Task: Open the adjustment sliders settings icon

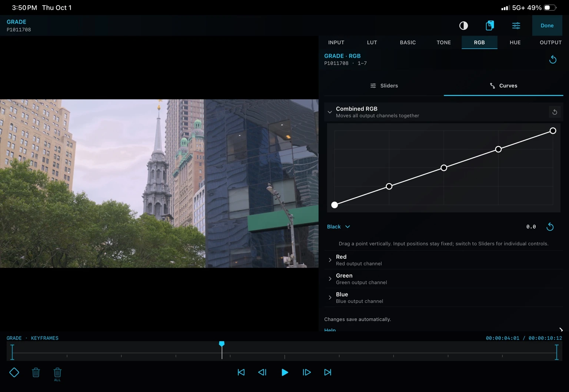Action: click(x=516, y=26)
